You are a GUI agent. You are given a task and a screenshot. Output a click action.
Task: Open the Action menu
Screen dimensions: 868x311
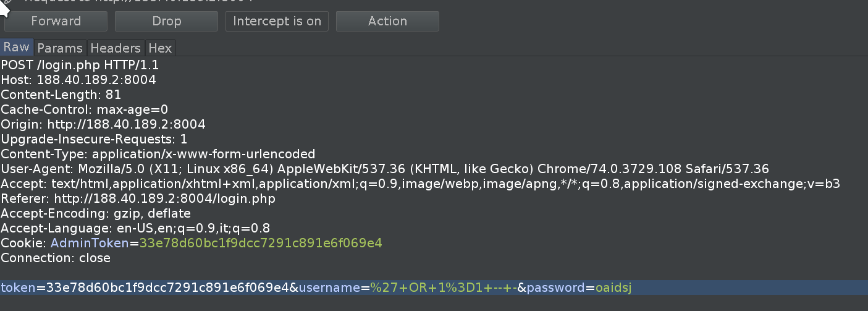click(387, 21)
